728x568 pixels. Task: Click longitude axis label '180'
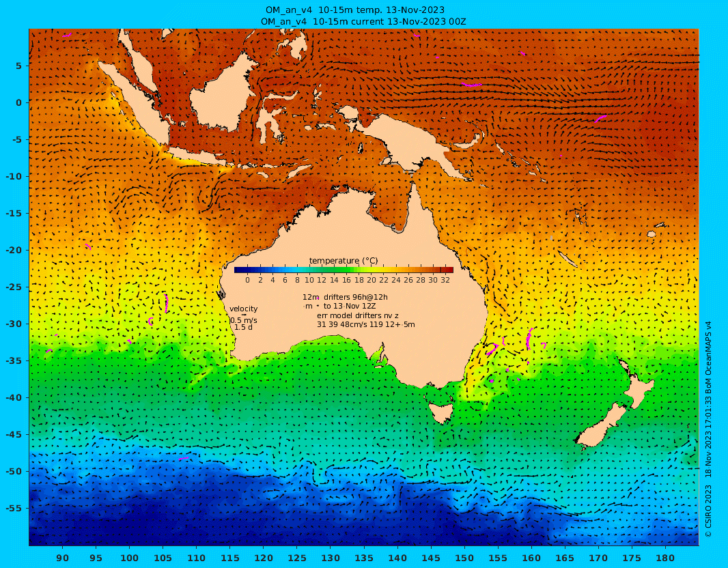pyautogui.click(x=665, y=558)
